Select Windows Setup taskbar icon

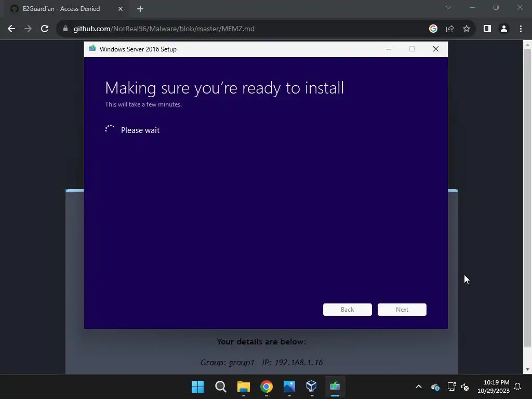pos(335,387)
